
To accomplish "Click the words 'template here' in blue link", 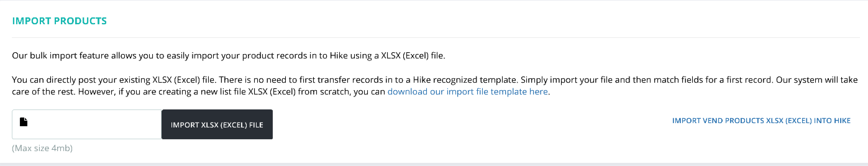I will tap(519, 91).
